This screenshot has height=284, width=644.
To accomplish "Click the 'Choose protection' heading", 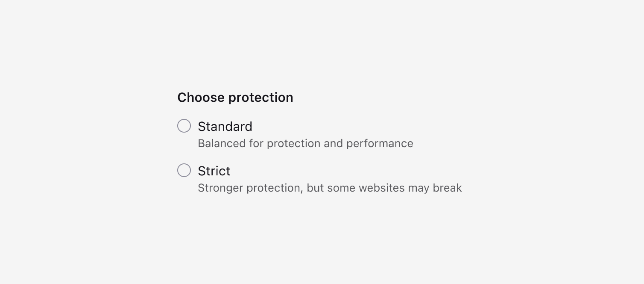I will click(235, 98).
